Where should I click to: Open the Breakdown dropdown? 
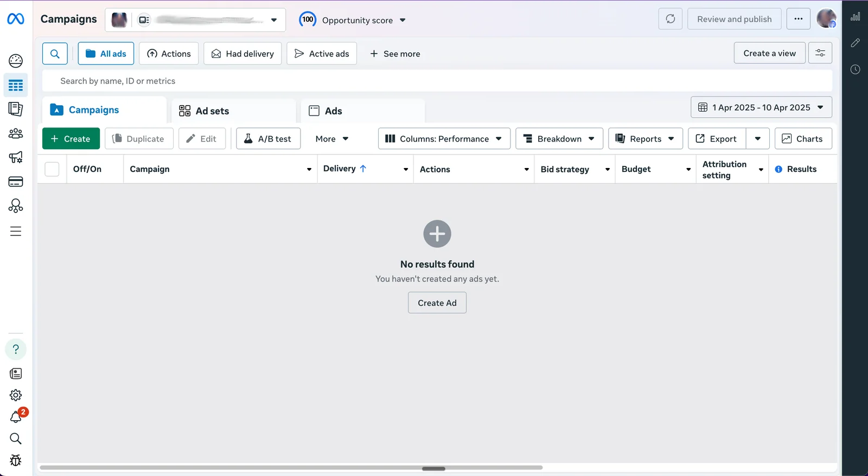coord(559,139)
